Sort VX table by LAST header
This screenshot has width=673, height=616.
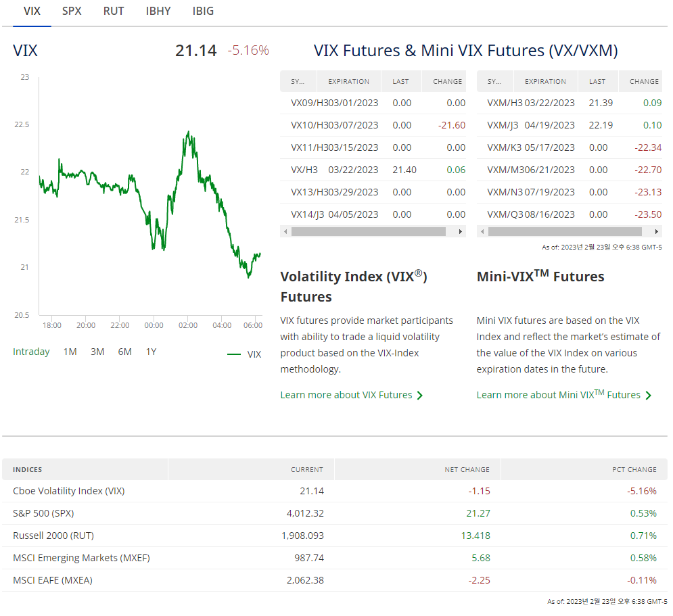[x=401, y=82]
